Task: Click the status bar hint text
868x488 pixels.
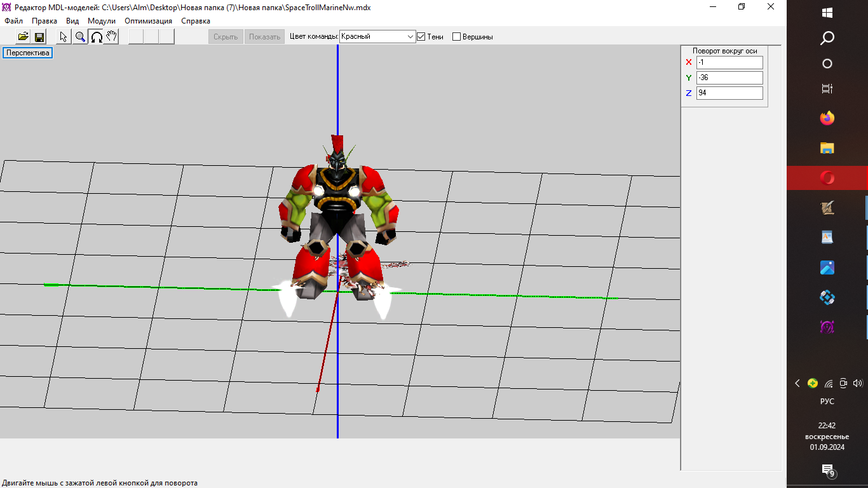Action: [x=100, y=483]
